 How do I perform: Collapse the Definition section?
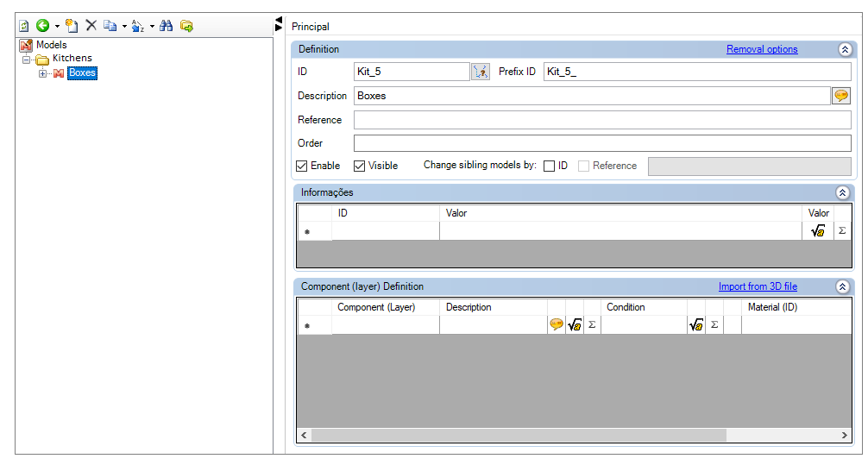845,49
